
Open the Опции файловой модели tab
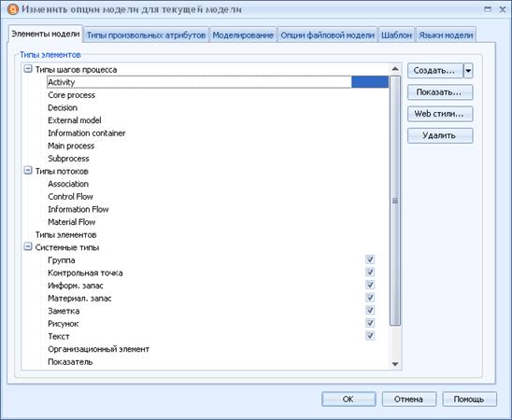[x=327, y=35]
